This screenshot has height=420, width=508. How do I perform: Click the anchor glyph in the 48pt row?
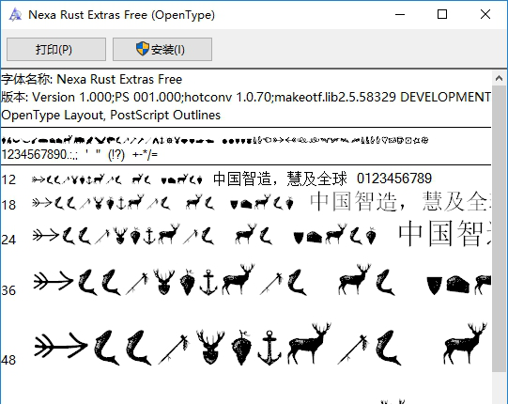269,348
